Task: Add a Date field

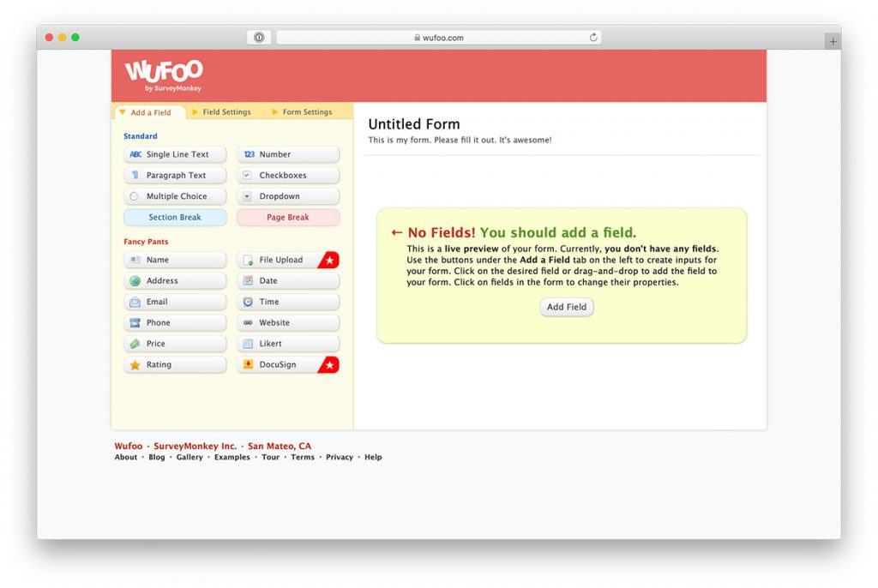Action: click(x=288, y=280)
